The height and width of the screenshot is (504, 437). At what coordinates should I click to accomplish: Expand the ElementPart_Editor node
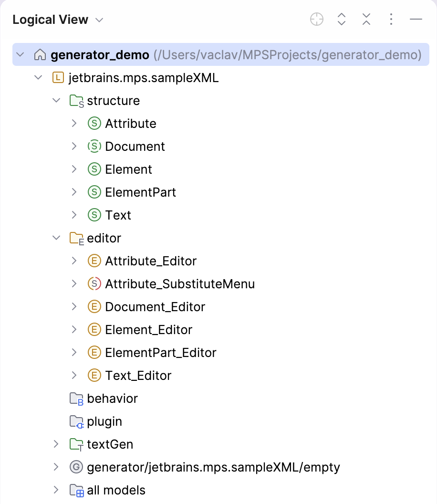tap(74, 353)
